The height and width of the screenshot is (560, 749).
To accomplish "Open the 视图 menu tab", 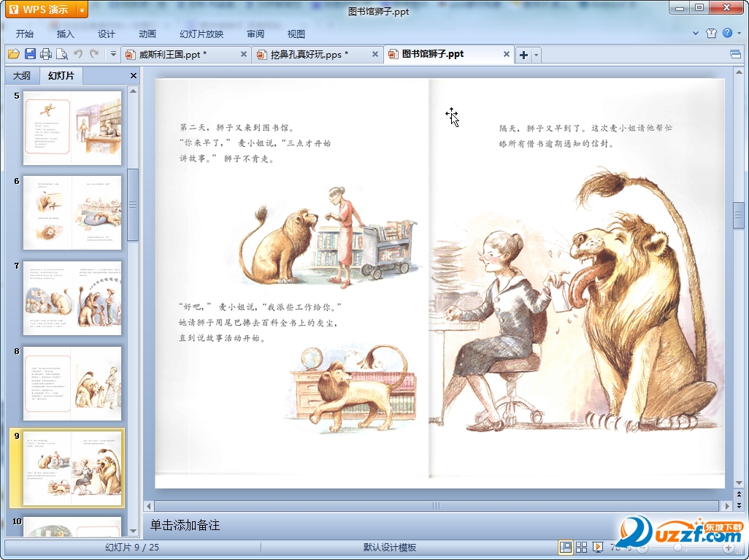I will (296, 34).
